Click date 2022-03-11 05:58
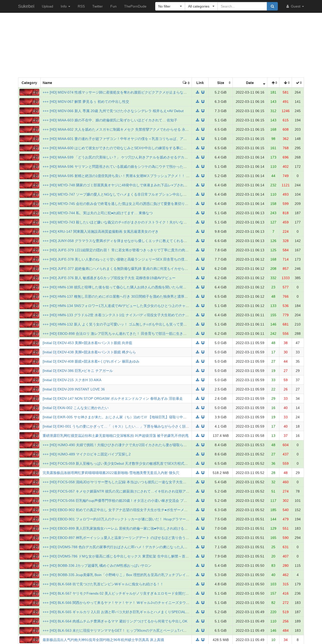The image size is (322, 644). [250, 436]
